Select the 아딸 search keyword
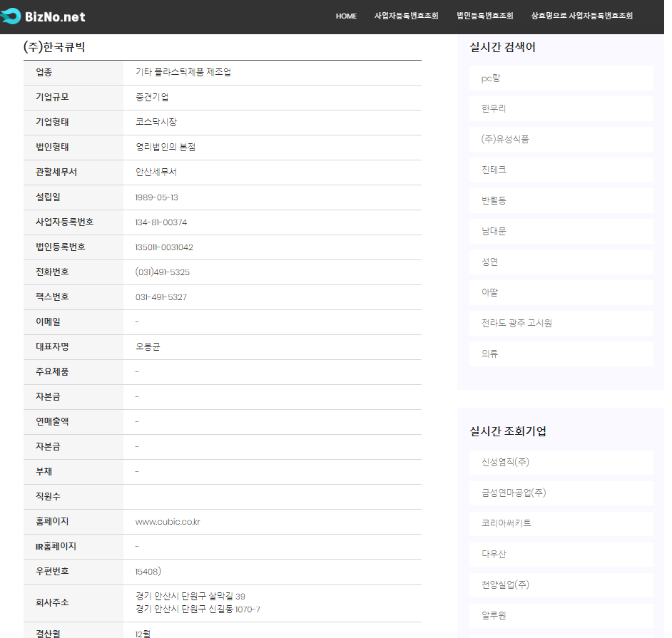This screenshot has height=638, width=672. (x=561, y=292)
